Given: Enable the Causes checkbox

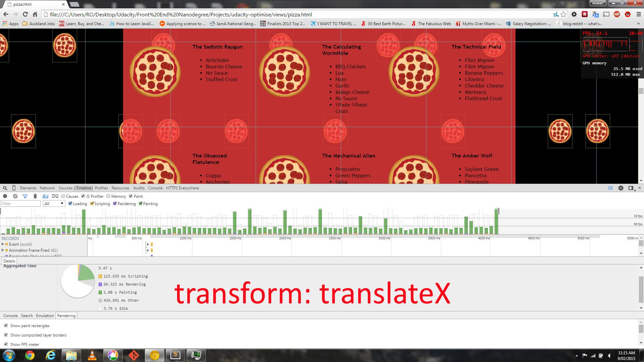Looking at the screenshot, I should coord(63,196).
